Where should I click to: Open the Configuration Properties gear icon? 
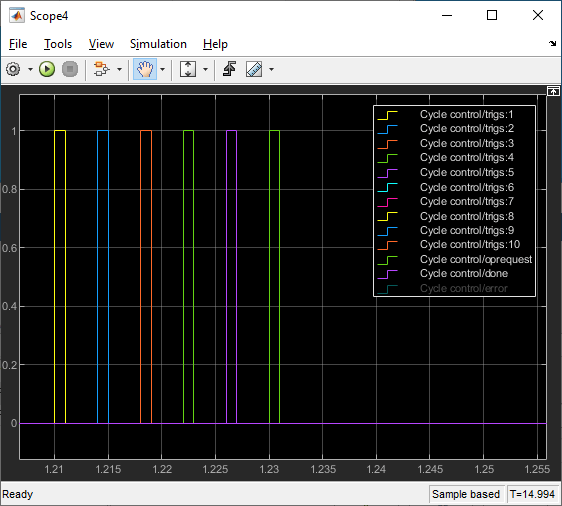pos(13,69)
